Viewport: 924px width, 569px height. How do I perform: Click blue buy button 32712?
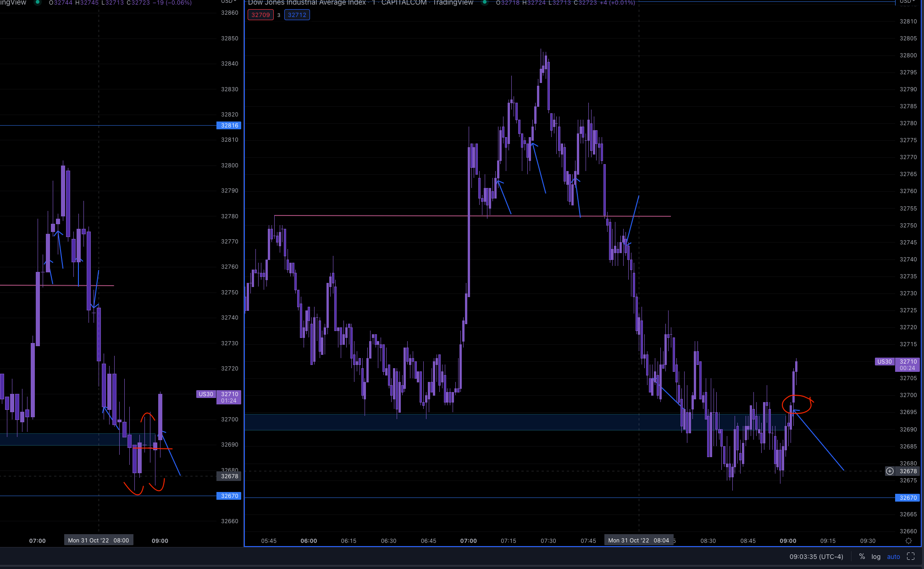[x=297, y=15]
